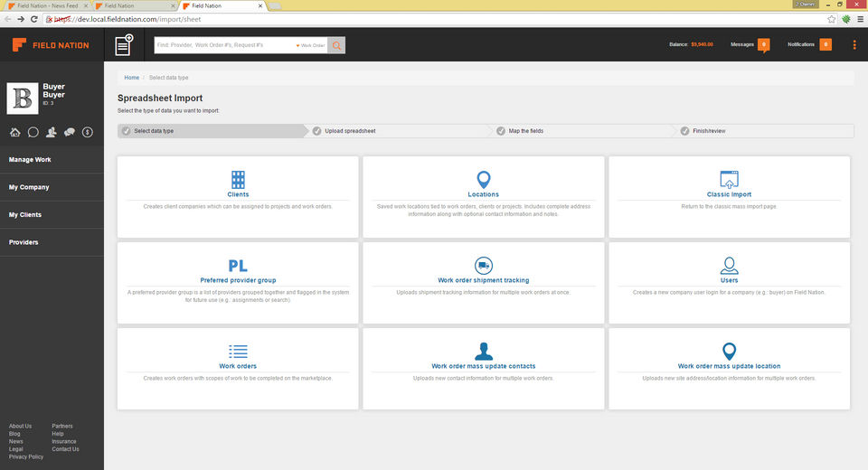Screen dimensions: 868x470
Task: Open Work order mass update location link
Action: click(729, 366)
